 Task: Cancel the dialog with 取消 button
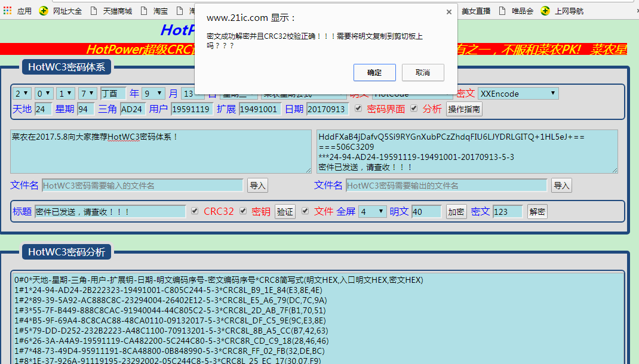pyautogui.click(x=423, y=72)
